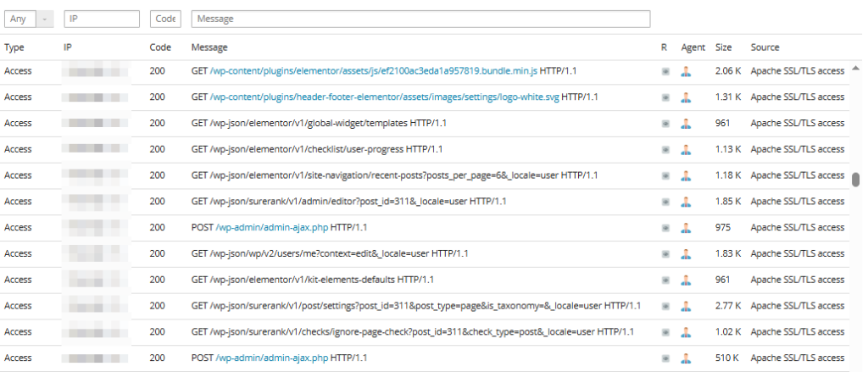
Task: Select the Message filter text box
Action: [x=420, y=19]
